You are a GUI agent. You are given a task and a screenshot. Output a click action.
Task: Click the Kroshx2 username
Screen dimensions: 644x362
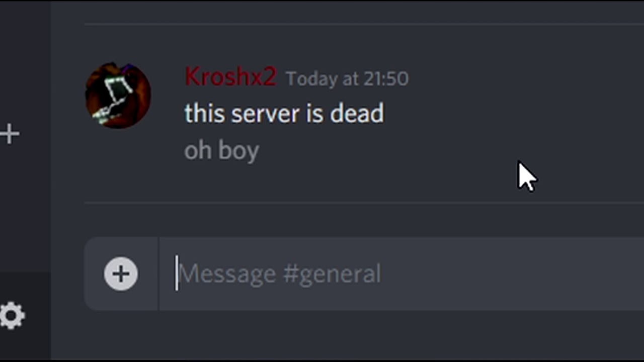point(230,77)
